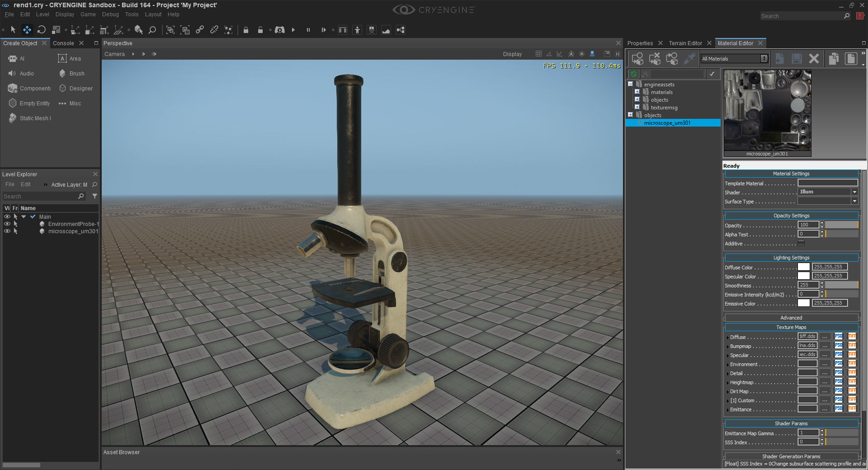Toggle viewport grid snapping icon
Screen dimensions: 868x470
click(x=538, y=54)
